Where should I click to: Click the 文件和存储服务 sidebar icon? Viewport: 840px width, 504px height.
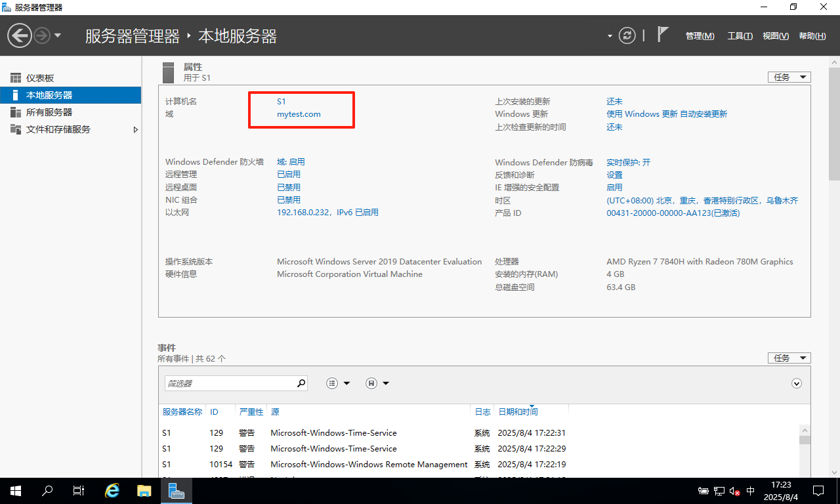pyautogui.click(x=16, y=129)
